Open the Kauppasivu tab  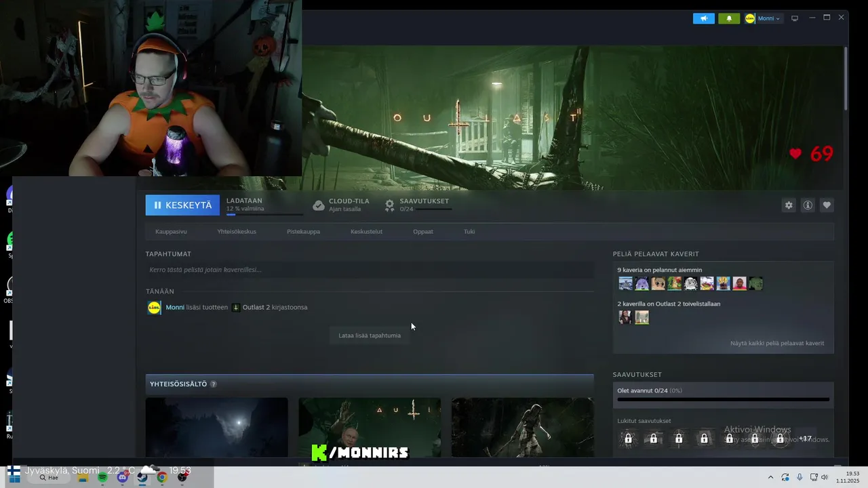tap(171, 231)
